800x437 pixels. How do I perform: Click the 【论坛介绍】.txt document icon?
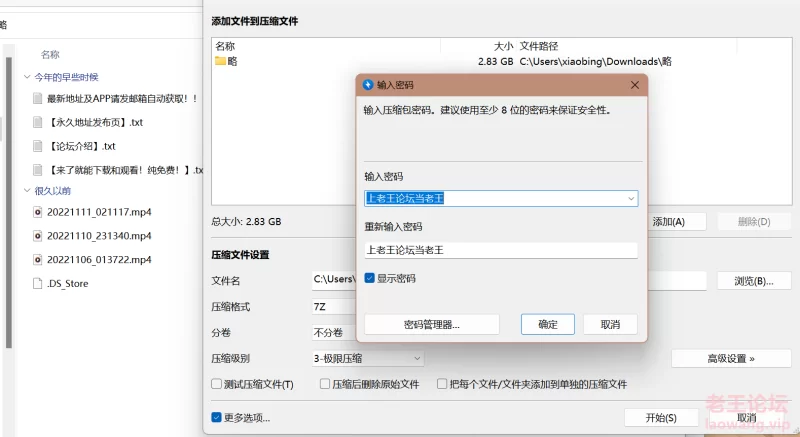tap(37, 146)
